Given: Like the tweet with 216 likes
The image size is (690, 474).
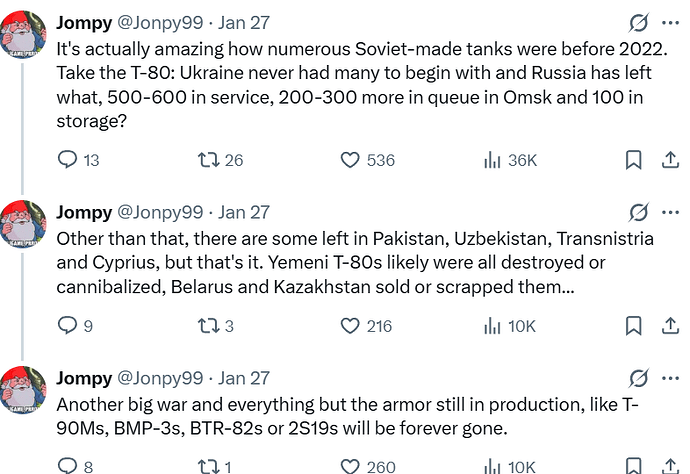Looking at the screenshot, I should click(350, 325).
